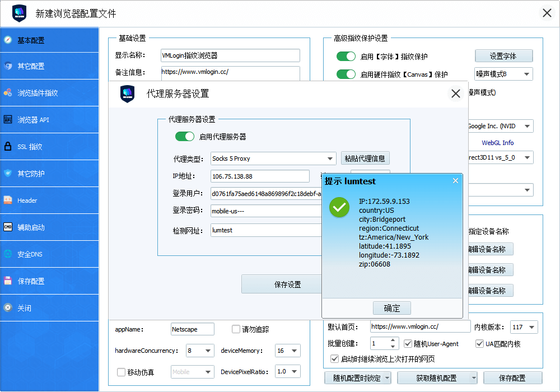Select 安全DNS in the sidebar
Screen dimensions: 560x392
(49, 254)
